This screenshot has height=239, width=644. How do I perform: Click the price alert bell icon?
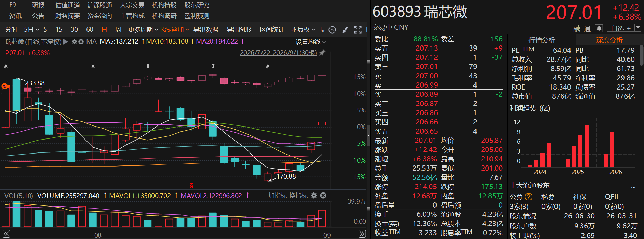tap(599, 28)
